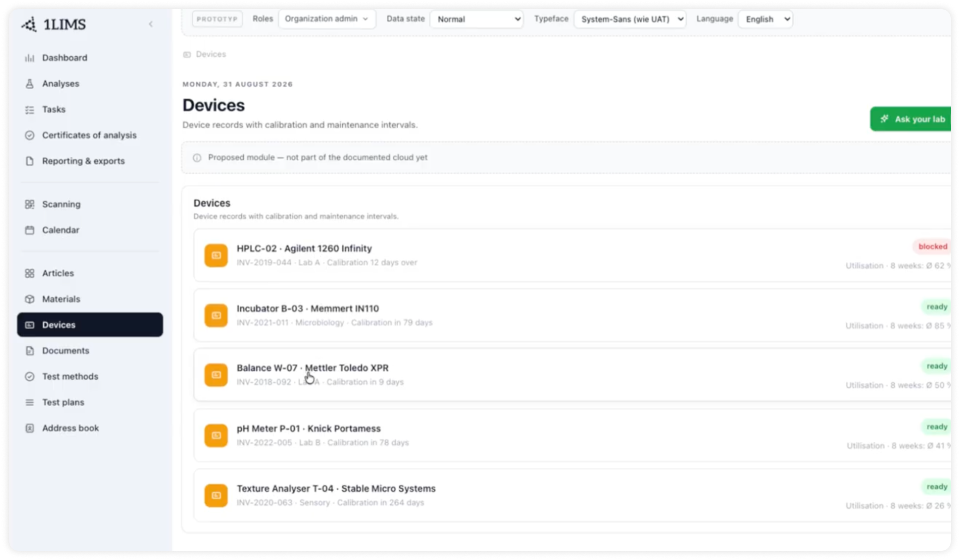Viewport: 960px width, 560px height.
Task: Open the Address book icon
Action: pyautogui.click(x=30, y=428)
